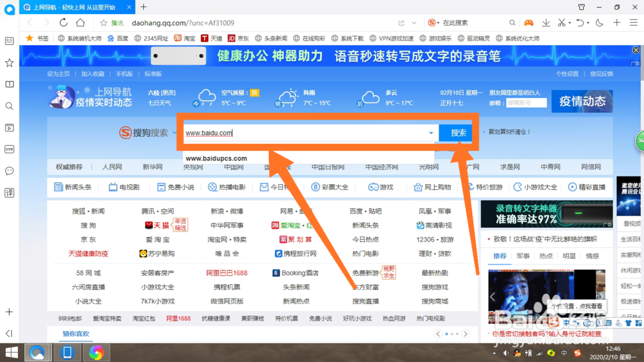
Task: Click the share icon in the address bar
Action: click(x=401, y=23)
